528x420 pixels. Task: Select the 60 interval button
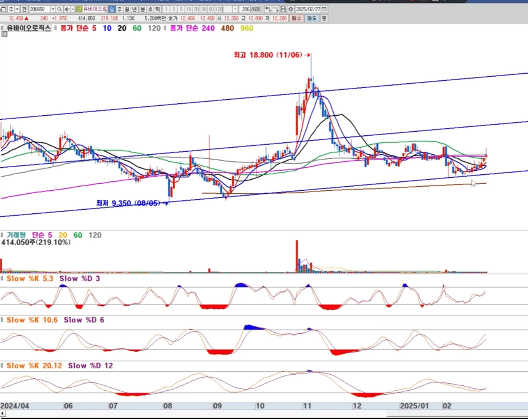click(211, 9)
